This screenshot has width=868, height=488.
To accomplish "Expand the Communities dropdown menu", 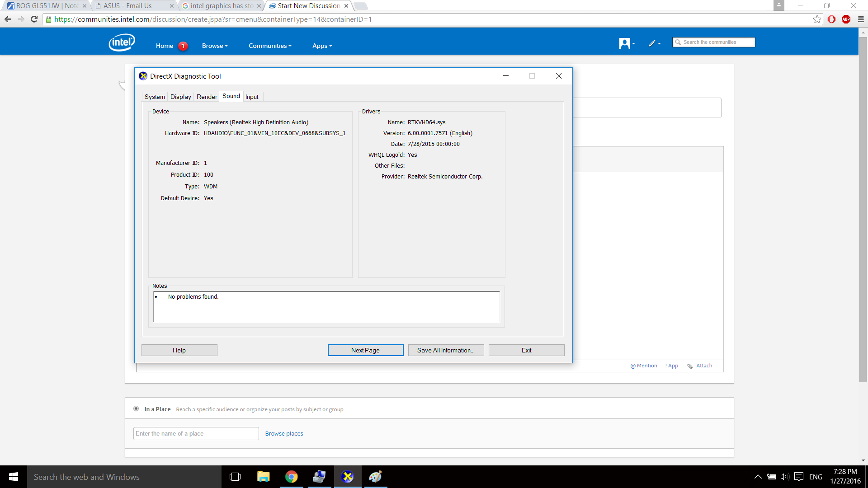I will tap(270, 46).
